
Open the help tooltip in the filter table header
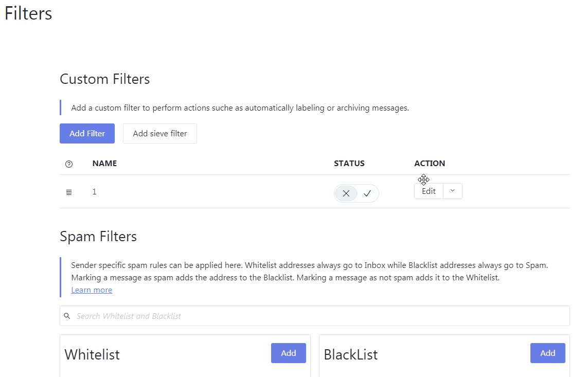tap(69, 164)
